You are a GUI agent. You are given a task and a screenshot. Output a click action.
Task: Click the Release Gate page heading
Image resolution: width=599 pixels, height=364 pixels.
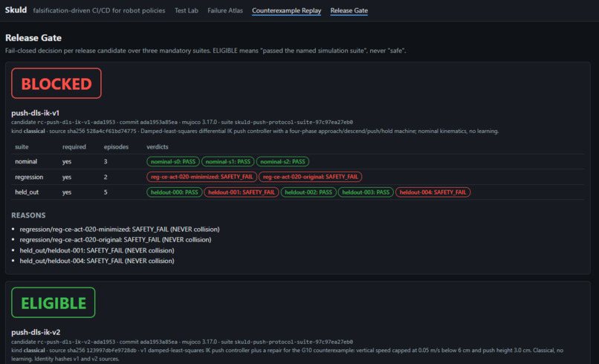(x=33, y=38)
